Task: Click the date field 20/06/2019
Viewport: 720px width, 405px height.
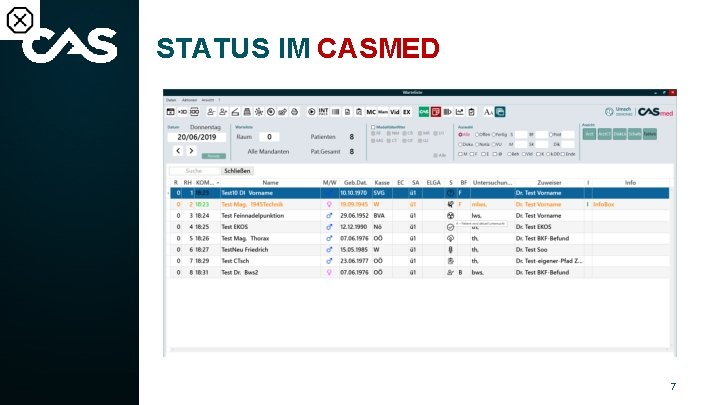Action: tap(197, 137)
